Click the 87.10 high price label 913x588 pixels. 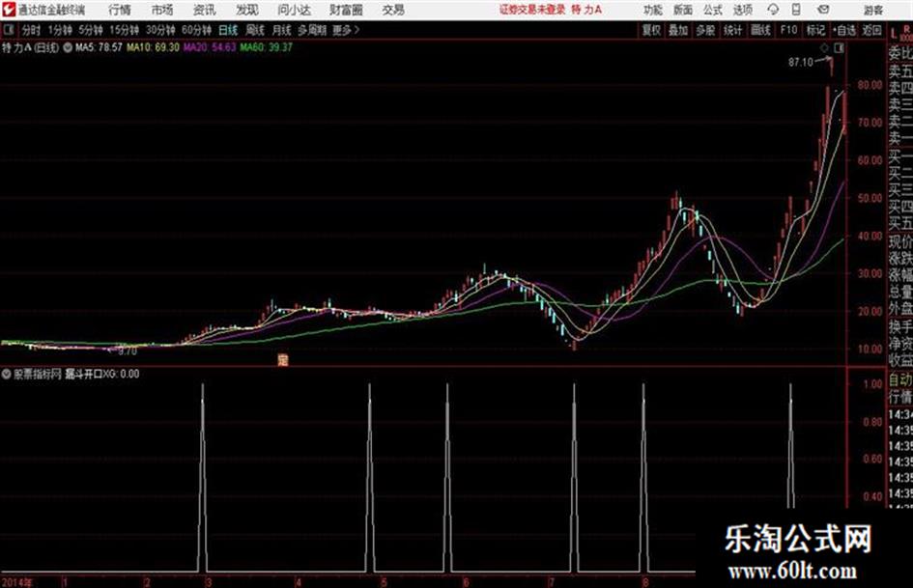pyautogui.click(x=801, y=63)
